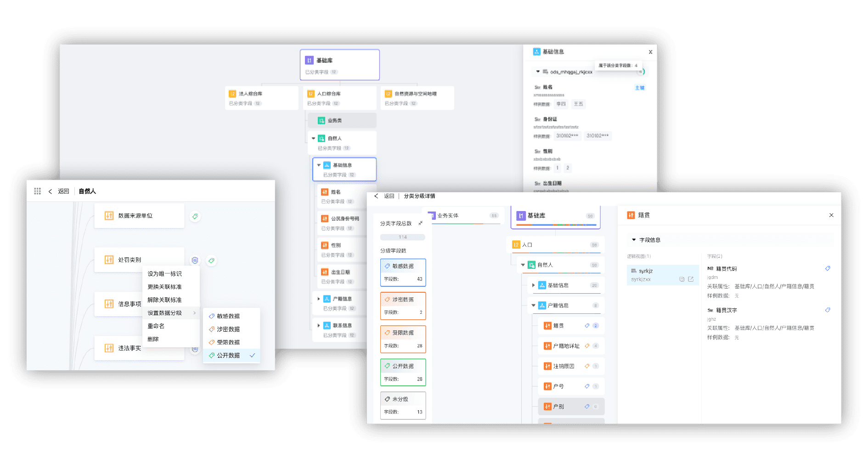Click green tag icon beside 数据来源单位
The height and width of the screenshot is (468, 868).
(x=195, y=216)
